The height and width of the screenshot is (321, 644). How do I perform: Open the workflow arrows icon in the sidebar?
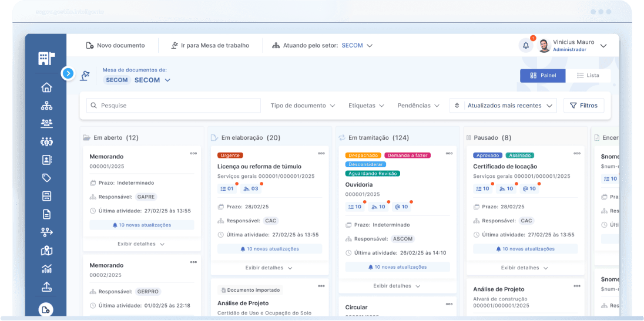point(46,232)
